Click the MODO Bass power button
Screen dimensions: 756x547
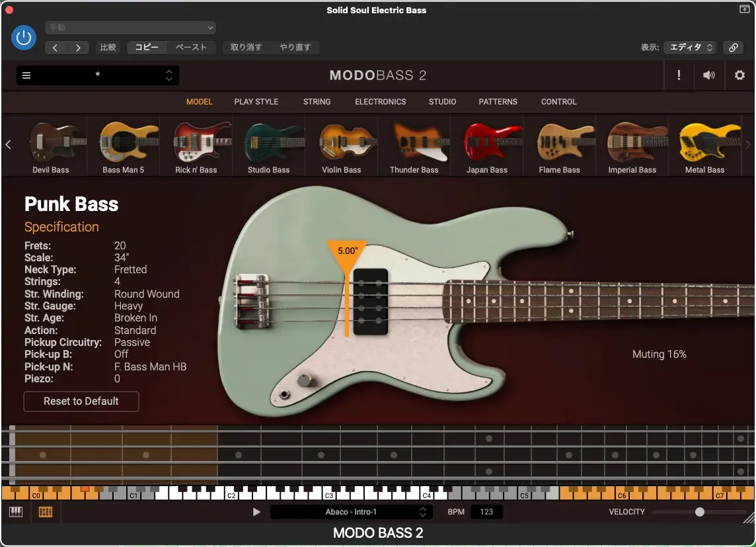pos(24,38)
